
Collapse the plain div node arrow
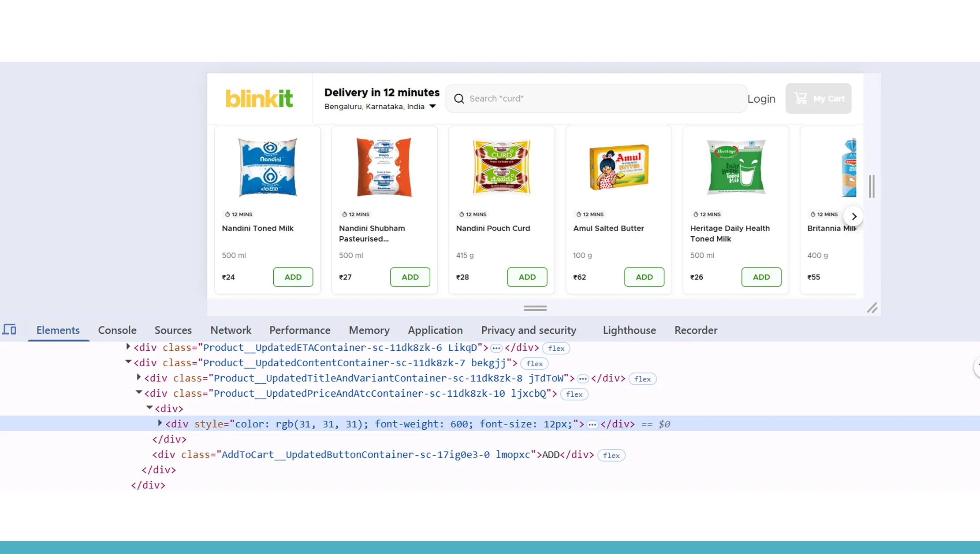click(149, 408)
